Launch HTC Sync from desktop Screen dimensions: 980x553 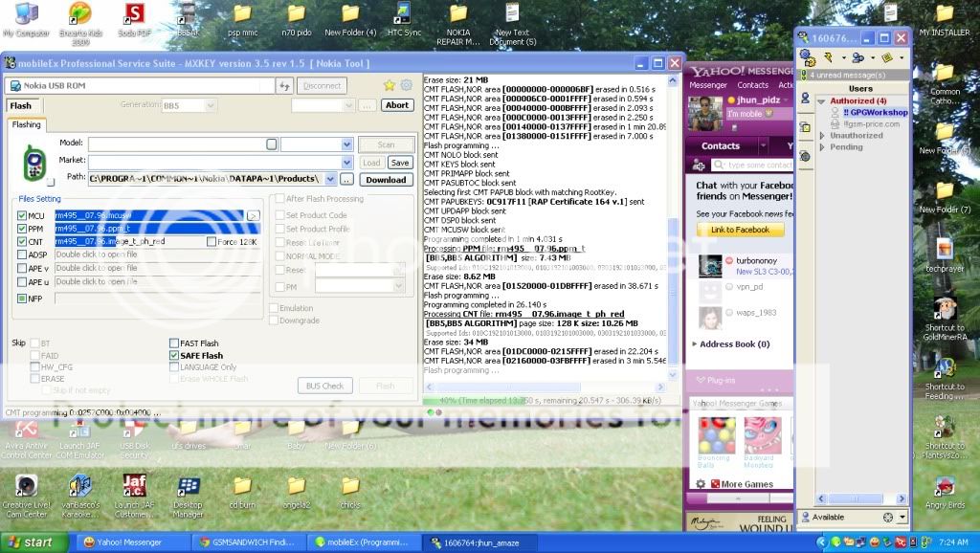click(404, 14)
